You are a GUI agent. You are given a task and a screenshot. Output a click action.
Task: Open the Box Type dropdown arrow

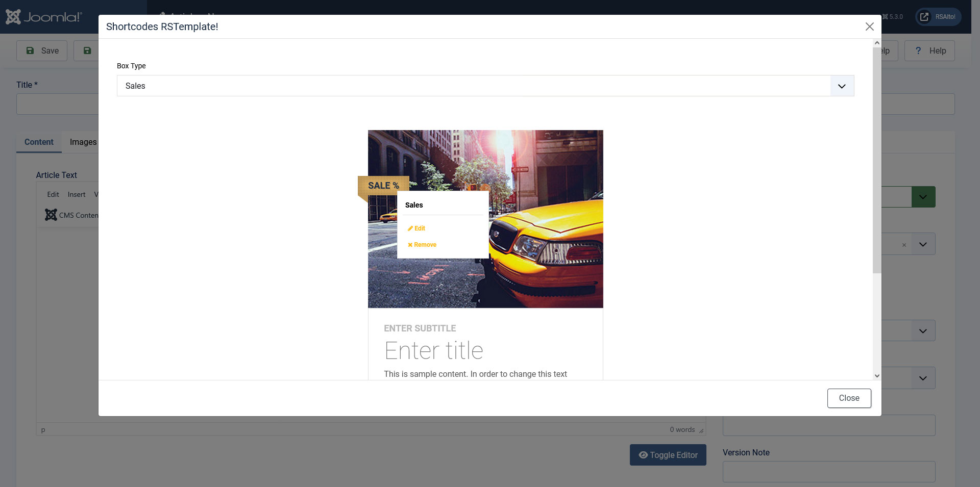click(842, 86)
